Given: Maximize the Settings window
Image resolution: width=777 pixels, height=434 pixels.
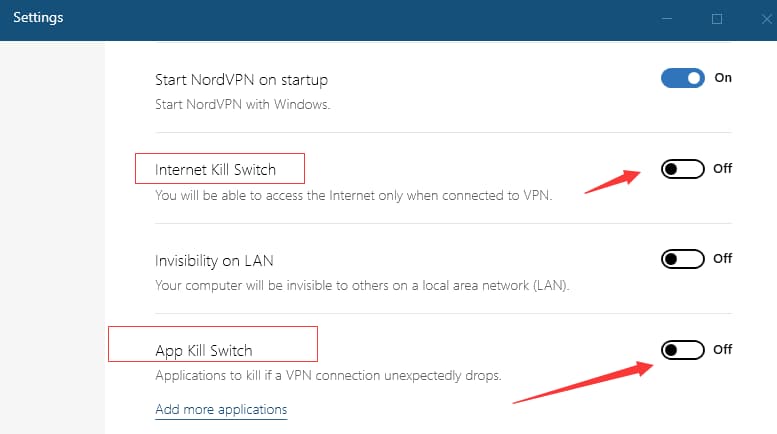Looking at the screenshot, I should pyautogui.click(x=717, y=19).
